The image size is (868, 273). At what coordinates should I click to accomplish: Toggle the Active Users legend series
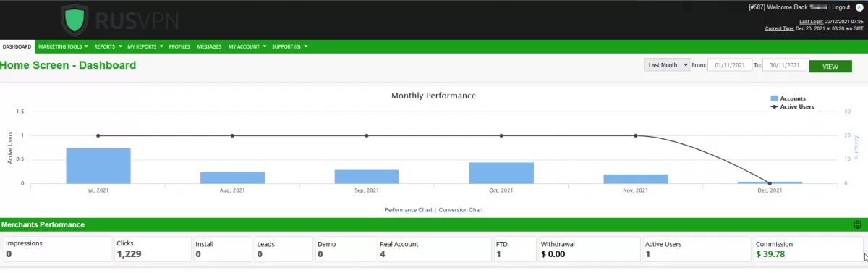[x=792, y=106]
